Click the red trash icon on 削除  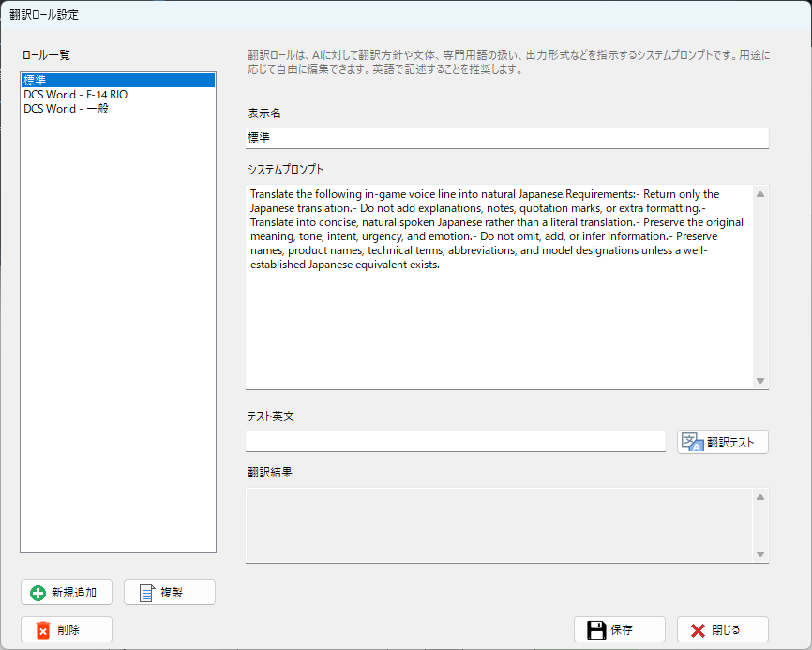(43, 629)
